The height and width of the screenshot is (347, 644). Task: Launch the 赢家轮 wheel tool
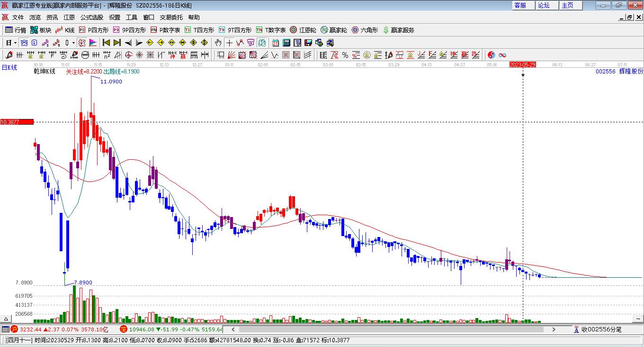334,30
